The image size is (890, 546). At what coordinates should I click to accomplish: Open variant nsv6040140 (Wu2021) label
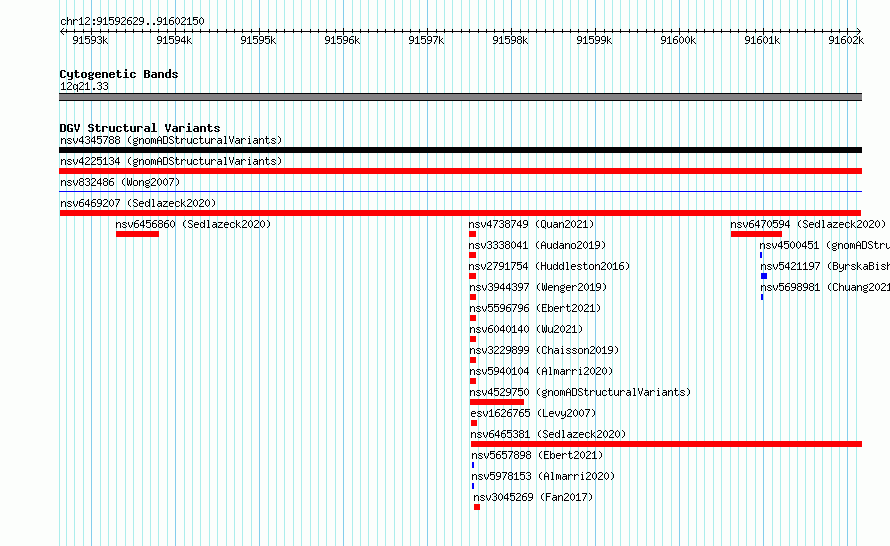526,329
